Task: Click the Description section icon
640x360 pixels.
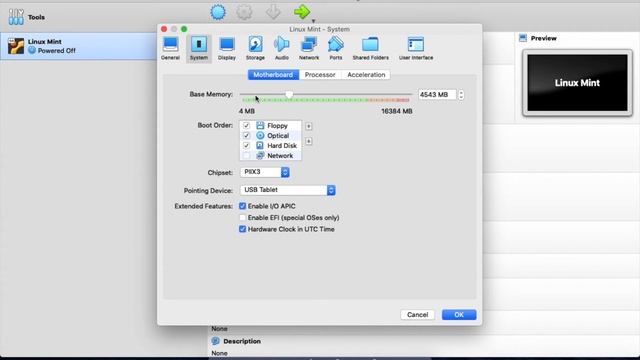Action: pyautogui.click(x=216, y=341)
